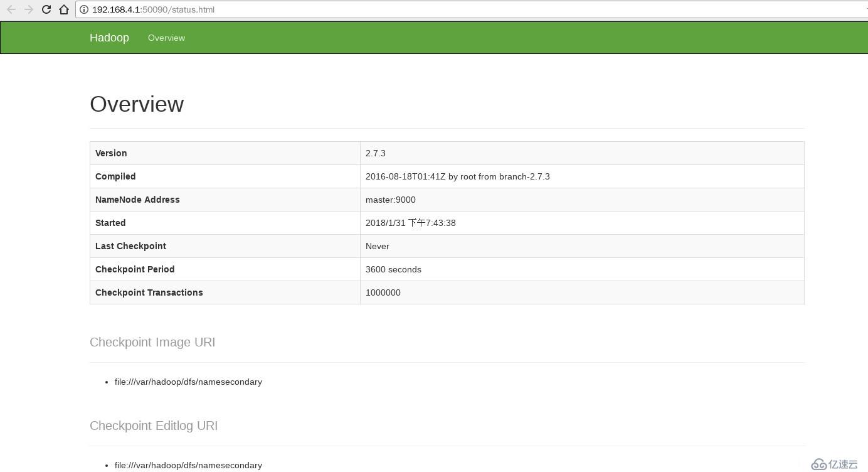
Task: Focus the address bar URL field
Action: (x=470, y=9)
